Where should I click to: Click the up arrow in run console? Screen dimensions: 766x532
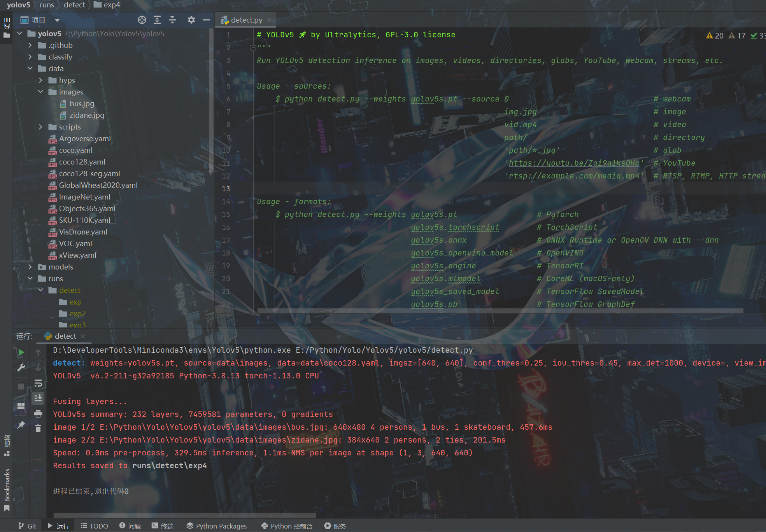(38, 352)
